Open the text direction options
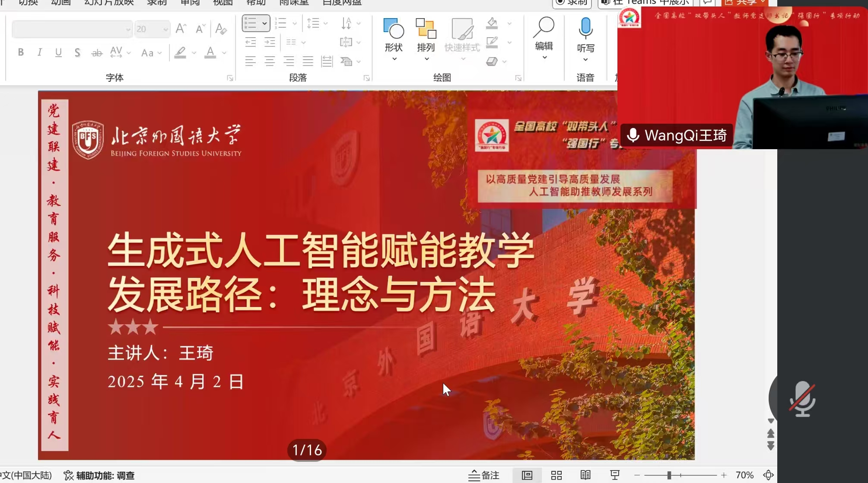This screenshot has height=483, width=868. (350, 23)
